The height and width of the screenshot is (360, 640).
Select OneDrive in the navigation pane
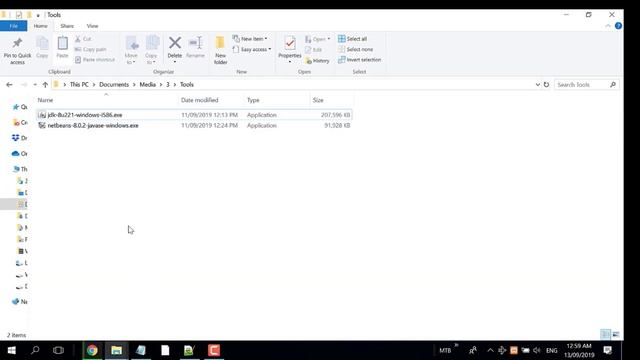pyautogui.click(x=20, y=153)
